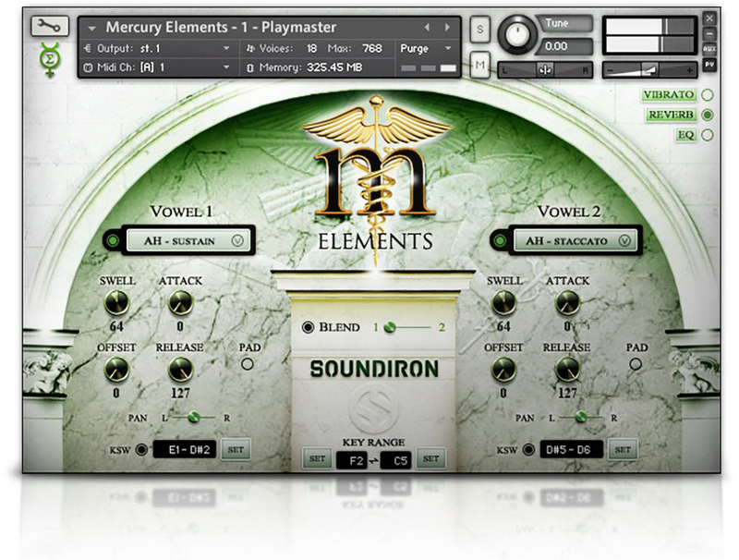Click the Vowel 2 Attack knob

coord(567,302)
